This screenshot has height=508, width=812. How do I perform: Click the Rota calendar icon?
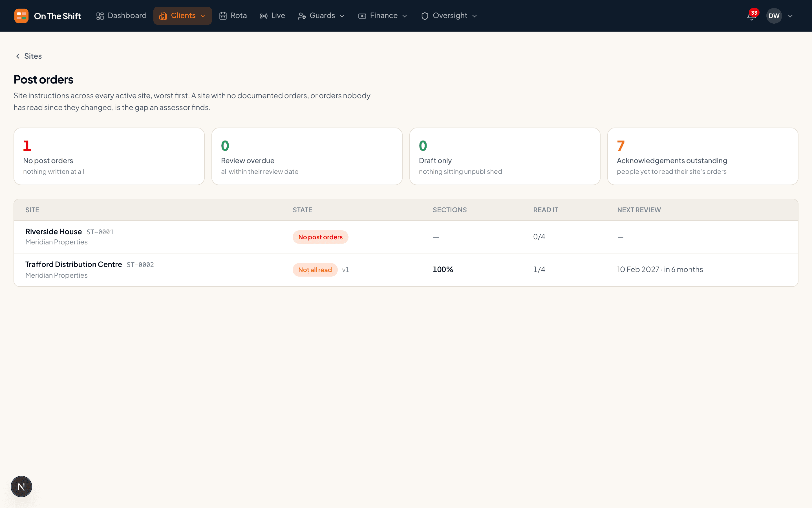click(223, 16)
